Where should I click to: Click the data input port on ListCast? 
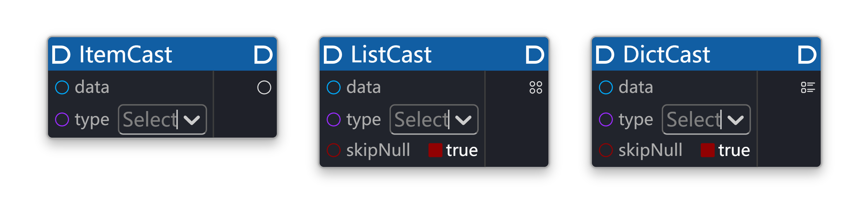pyautogui.click(x=333, y=87)
